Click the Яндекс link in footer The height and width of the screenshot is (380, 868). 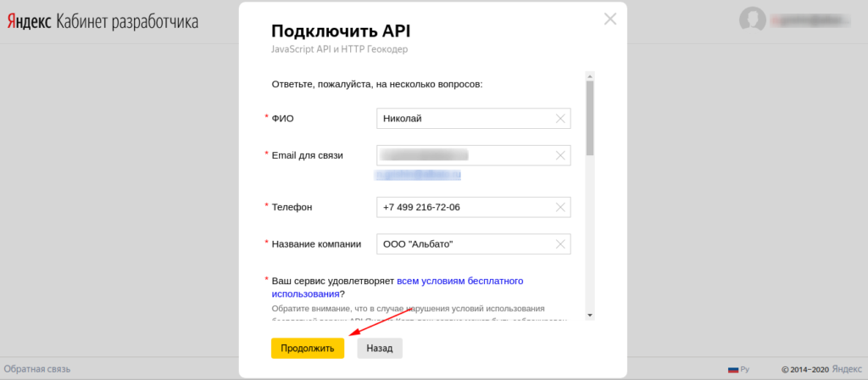point(847,369)
